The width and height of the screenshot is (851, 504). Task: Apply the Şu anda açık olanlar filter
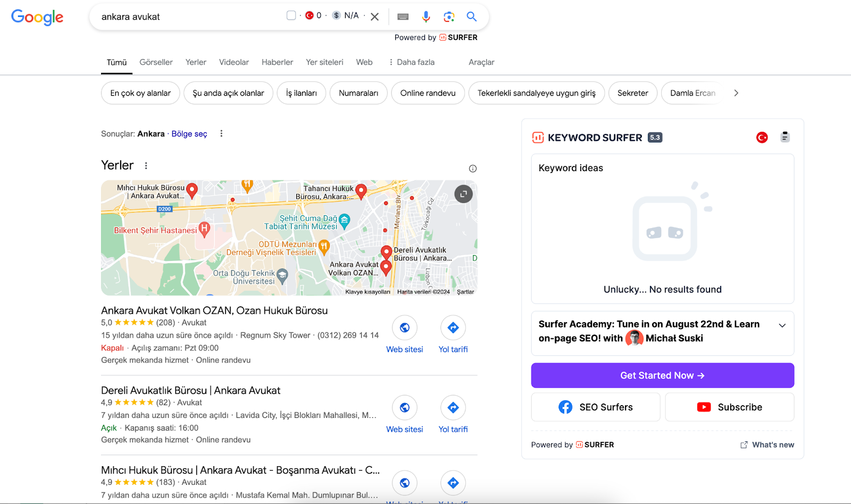pyautogui.click(x=228, y=93)
